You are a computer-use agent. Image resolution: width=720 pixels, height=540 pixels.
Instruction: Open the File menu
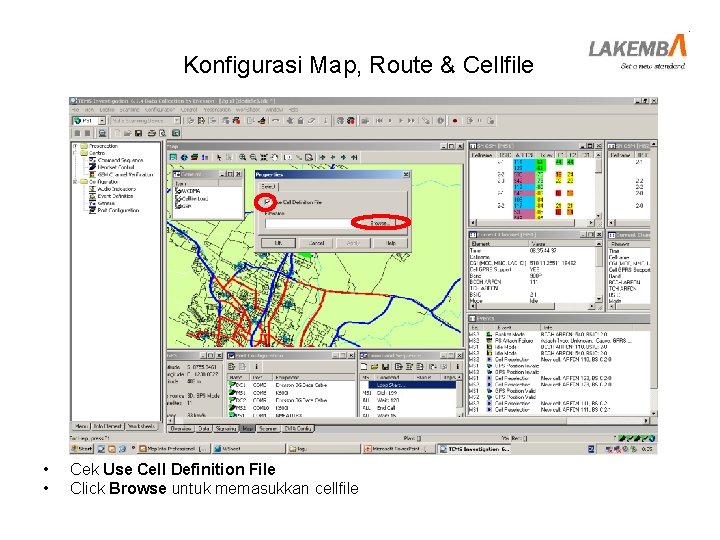click(x=76, y=110)
